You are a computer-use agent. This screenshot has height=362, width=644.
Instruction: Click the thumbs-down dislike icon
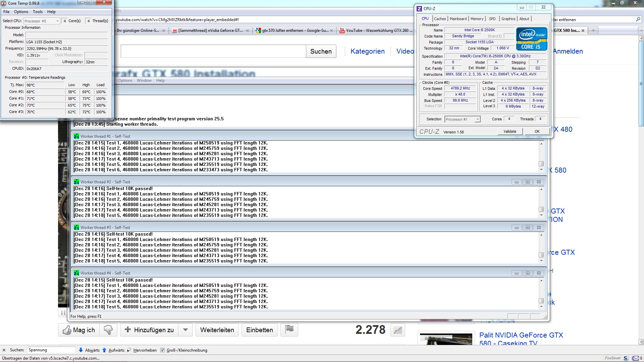point(108,330)
